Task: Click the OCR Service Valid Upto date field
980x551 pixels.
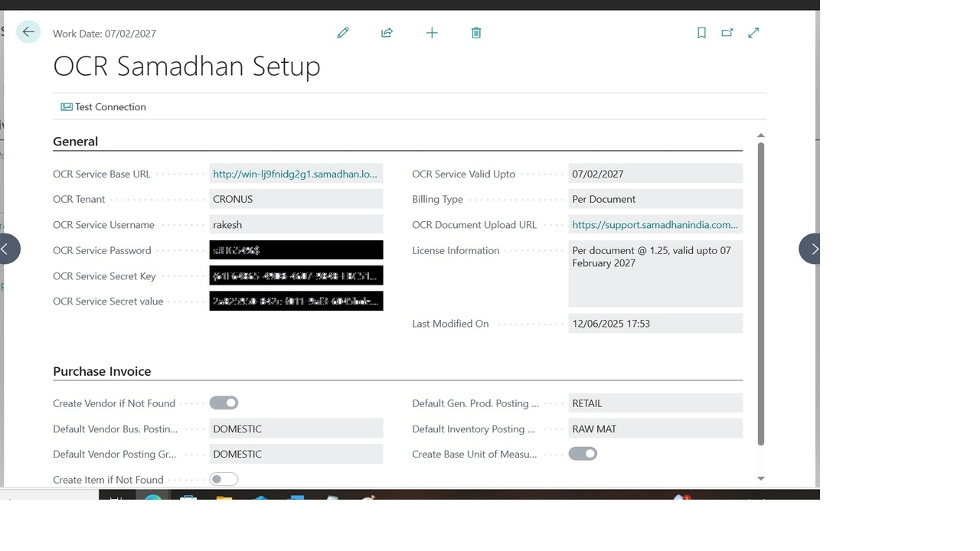Action: click(x=655, y=174)
